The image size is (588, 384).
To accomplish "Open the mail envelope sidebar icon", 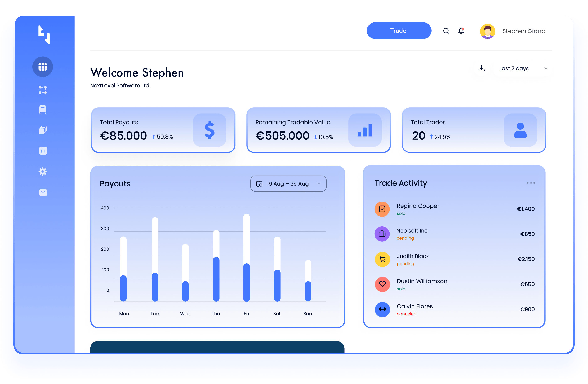I will (x=43, y=192).
